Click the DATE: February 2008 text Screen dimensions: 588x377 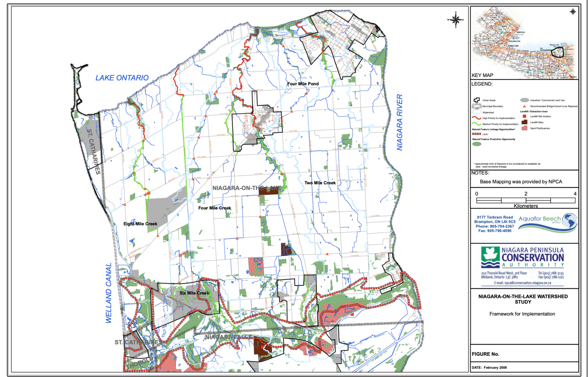pos(489,368)
